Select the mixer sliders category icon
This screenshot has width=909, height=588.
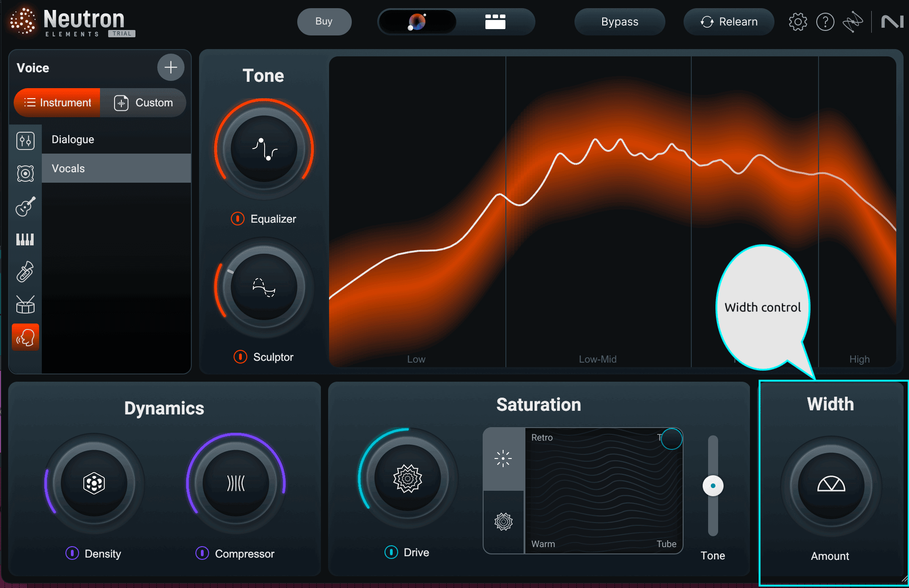(25, 141)
